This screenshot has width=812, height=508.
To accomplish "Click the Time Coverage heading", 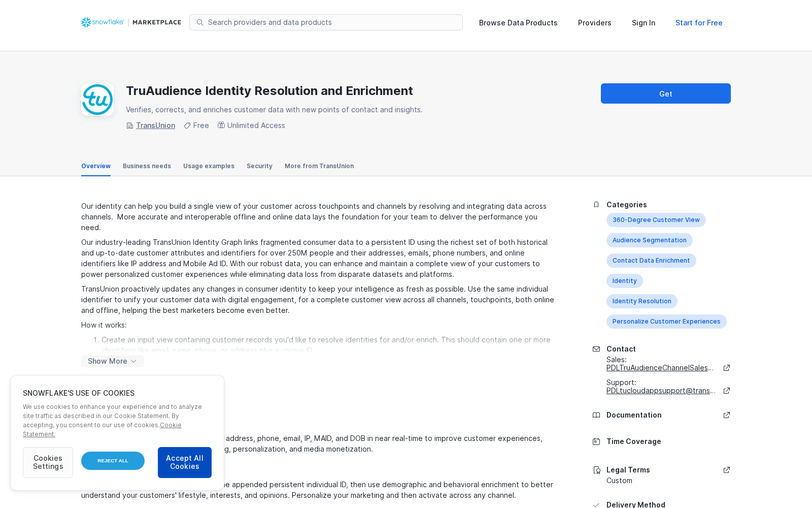I will click(634, 441).
